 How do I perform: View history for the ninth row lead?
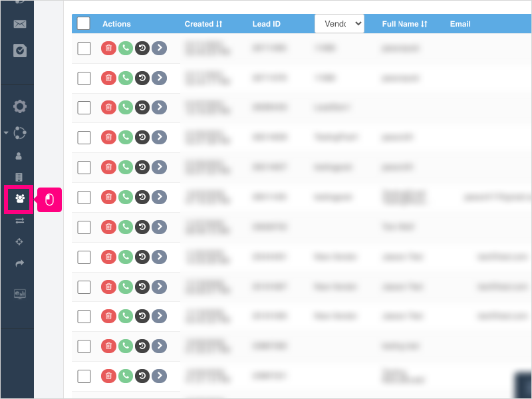tap(142, 287)
